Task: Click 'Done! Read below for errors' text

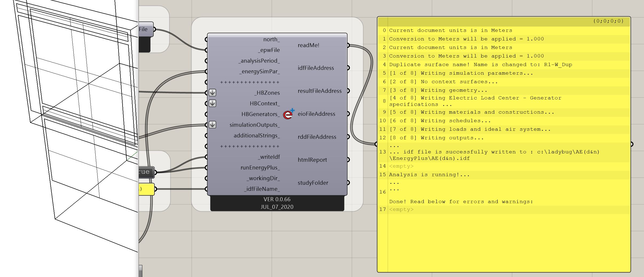Action: coord(461,202)
